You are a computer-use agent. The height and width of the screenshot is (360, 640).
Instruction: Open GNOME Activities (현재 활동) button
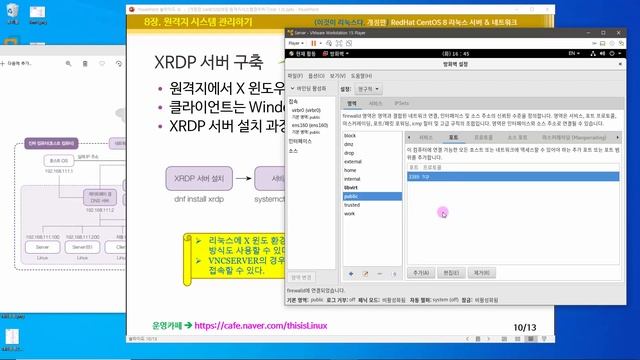302,53
